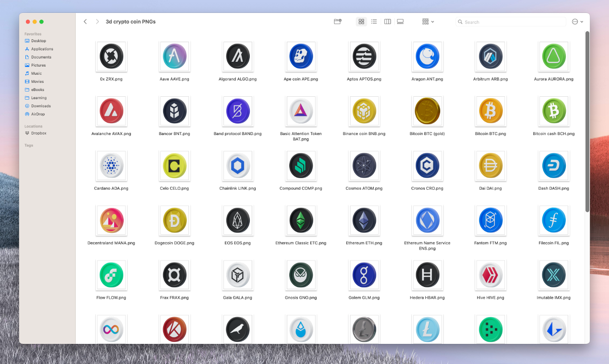
Task: Select the Dash DASH.png icon
Action: pos(554,166)
